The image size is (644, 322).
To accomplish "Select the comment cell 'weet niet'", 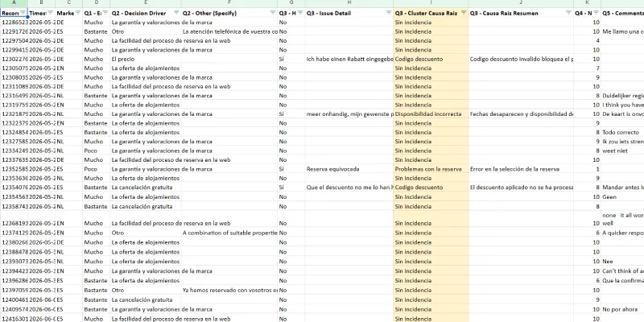I will [622, 151].
